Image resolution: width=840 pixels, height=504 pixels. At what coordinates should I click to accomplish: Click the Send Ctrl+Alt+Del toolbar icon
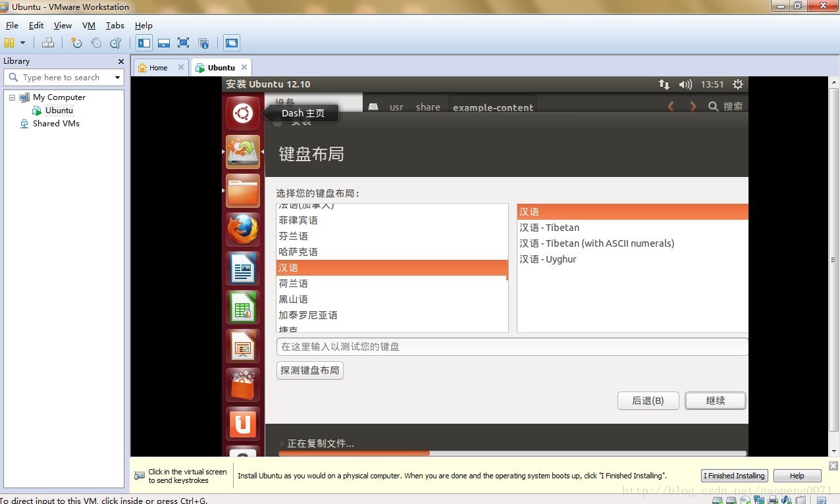tap(47, 43)
